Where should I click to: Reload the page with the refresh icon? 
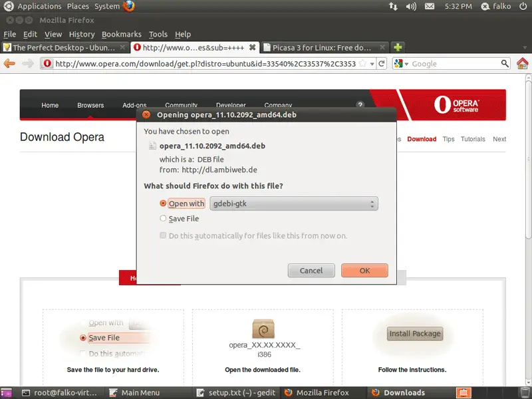pyautogui.click(x=382, y=64)
